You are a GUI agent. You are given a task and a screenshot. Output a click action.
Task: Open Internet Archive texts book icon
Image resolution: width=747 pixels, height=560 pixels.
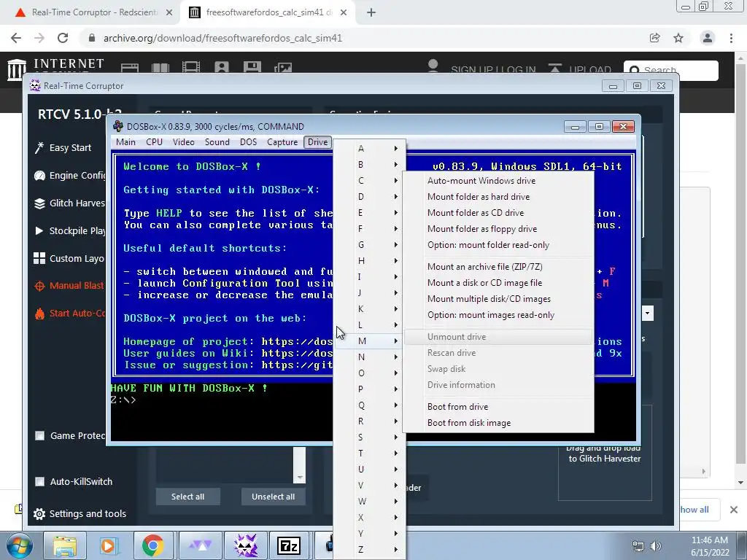point(160,68)
